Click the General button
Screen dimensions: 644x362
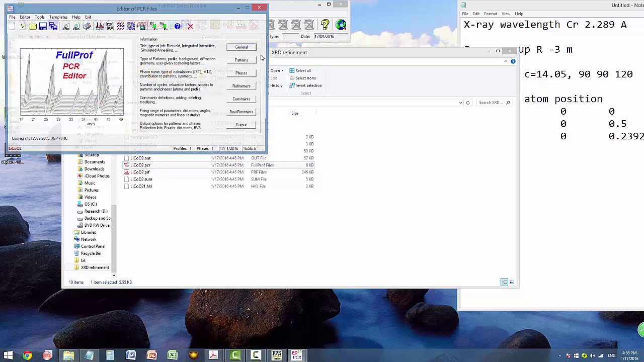click(242, 47)
